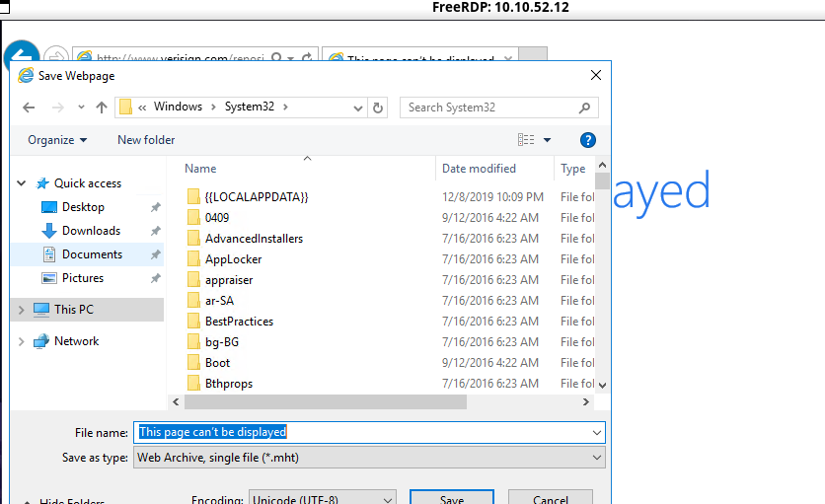
Task: Expand the Network tree node
Action: coord(21,341)
